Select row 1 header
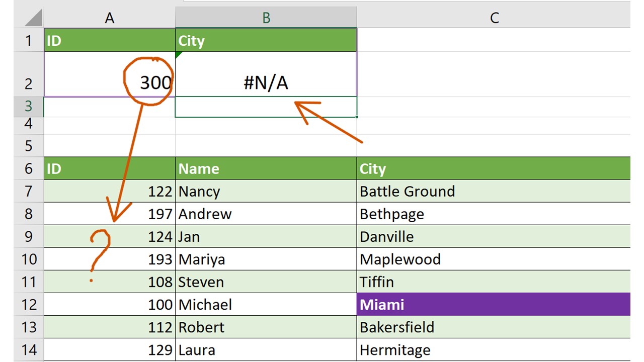The height and width of the screenshot is (362, 644). coord(29,40)
